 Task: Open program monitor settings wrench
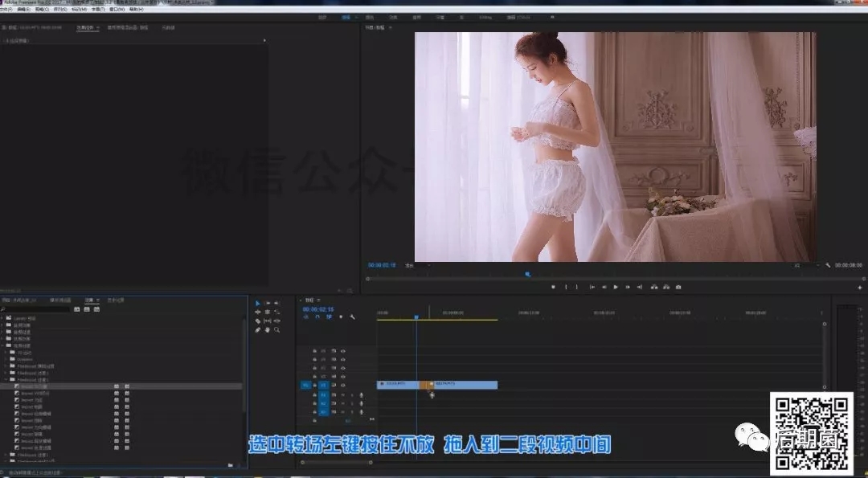828,266
